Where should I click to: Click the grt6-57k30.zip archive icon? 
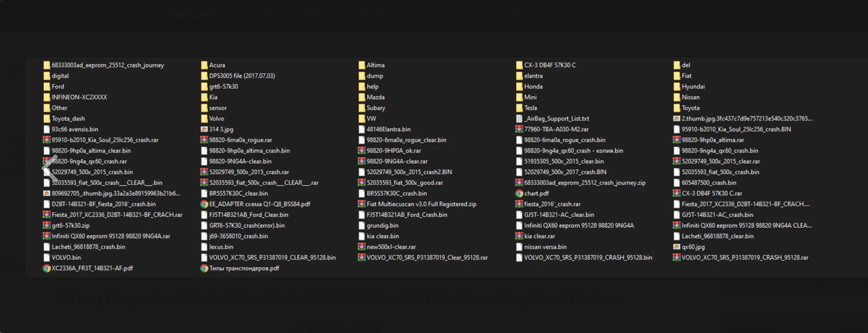pos(47,225)
